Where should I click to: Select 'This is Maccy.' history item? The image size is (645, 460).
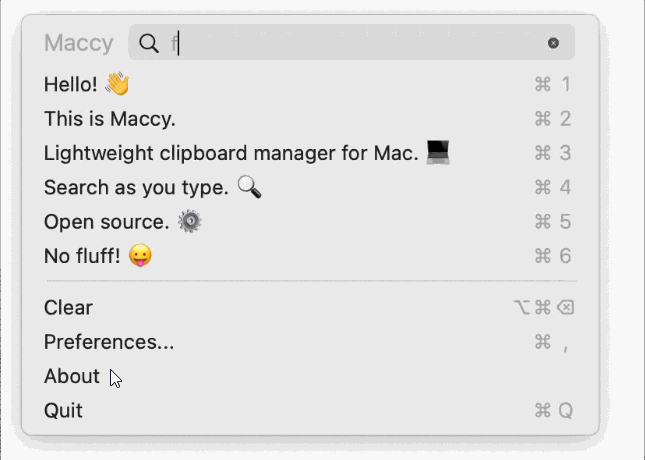point(311,119)
